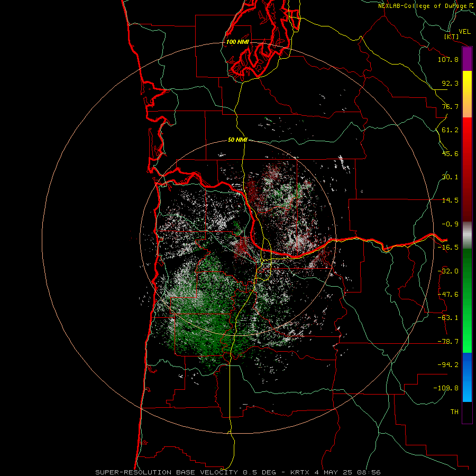Click the blue segment of color bar
This screenshot has height=476, width=476.
(x=467, y=377)
